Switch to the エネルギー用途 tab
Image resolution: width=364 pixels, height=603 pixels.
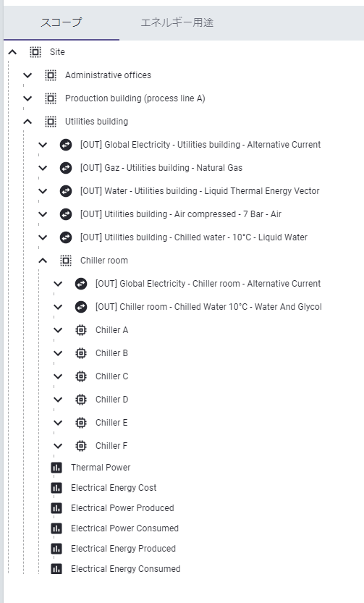click(177, 22)
